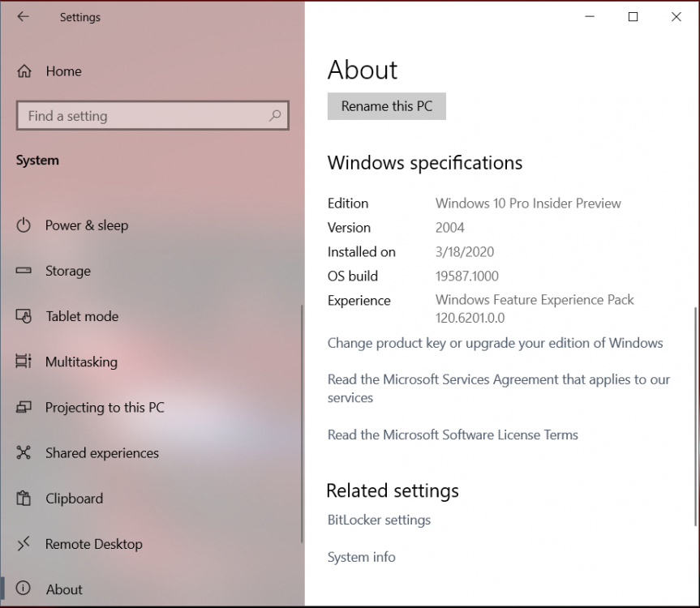Click the Power & sleep icon
700x608 pixels.
coord(24,225)
